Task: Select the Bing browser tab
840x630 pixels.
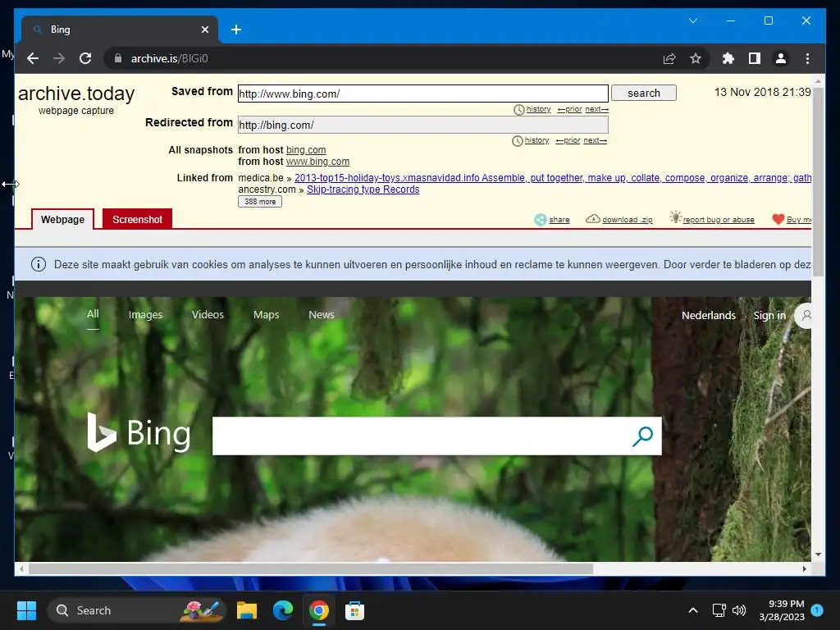Action: tap(120, 30)
